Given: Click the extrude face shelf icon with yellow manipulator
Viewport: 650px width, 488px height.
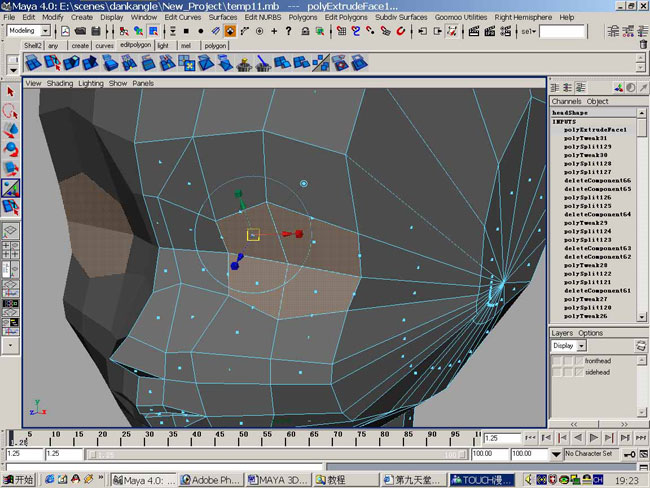Looking at the screenshot, I should tap(187, 63).
